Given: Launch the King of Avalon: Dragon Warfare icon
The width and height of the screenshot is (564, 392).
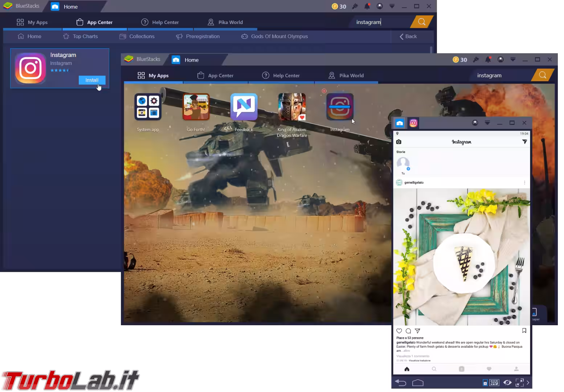Looking at the screenshot, I should pyautogui.click(x=292, y=107).
